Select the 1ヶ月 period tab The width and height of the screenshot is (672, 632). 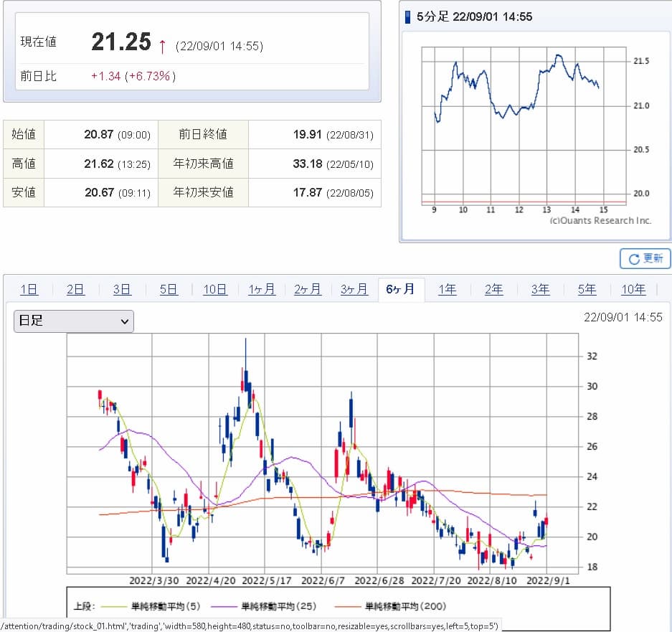tap(262, 290)
